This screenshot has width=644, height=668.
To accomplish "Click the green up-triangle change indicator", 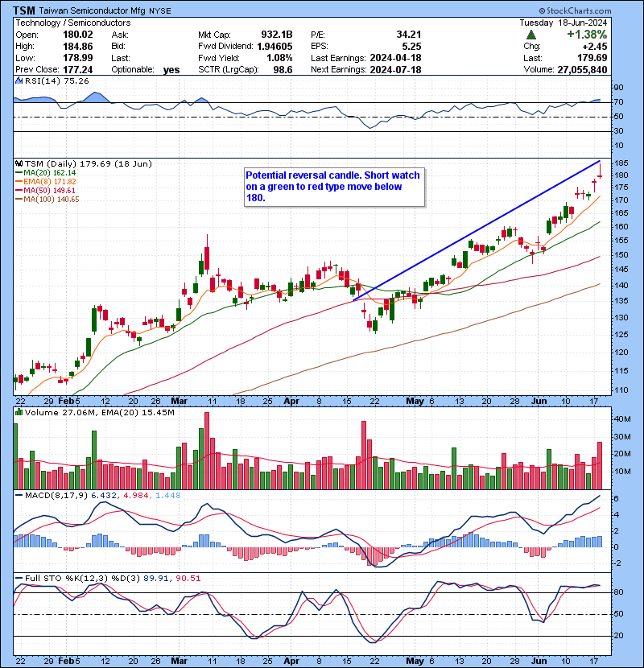I will point(531,35).
